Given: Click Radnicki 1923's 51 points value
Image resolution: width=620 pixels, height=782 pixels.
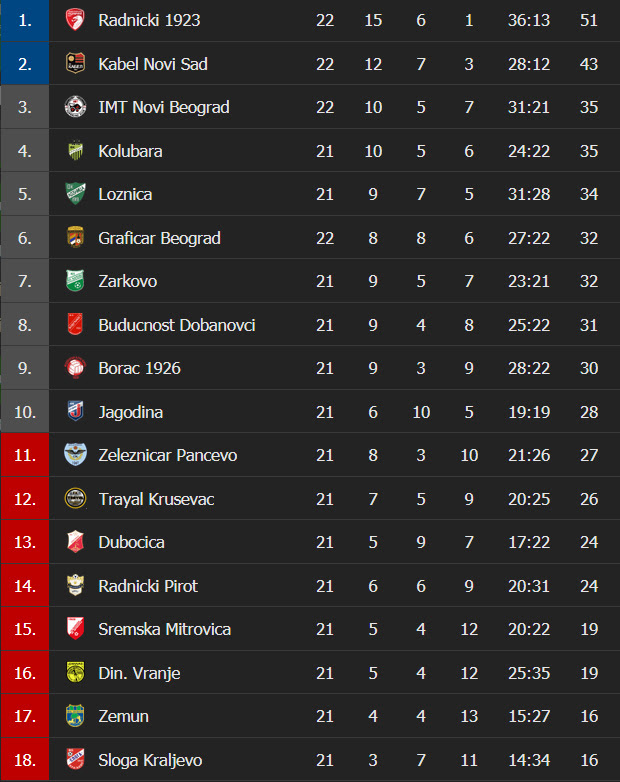Looking at the screenshot, I should tap(589, 20).
